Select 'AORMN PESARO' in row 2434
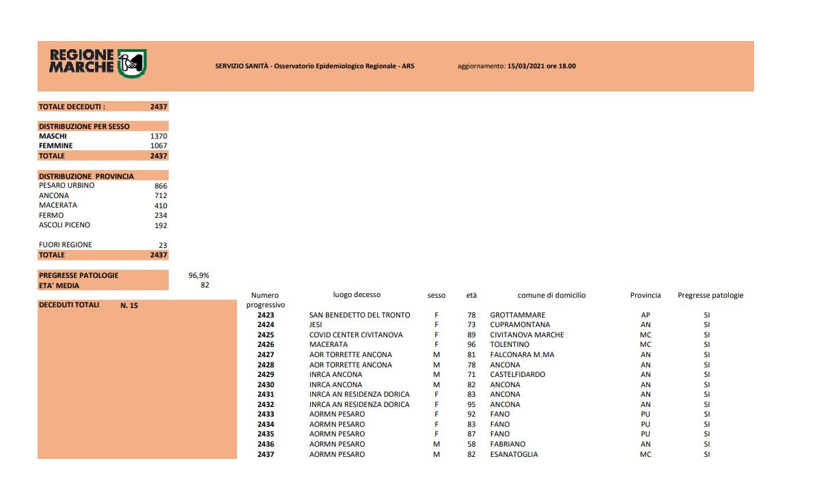The image size is (819, 504). (337, 425)
